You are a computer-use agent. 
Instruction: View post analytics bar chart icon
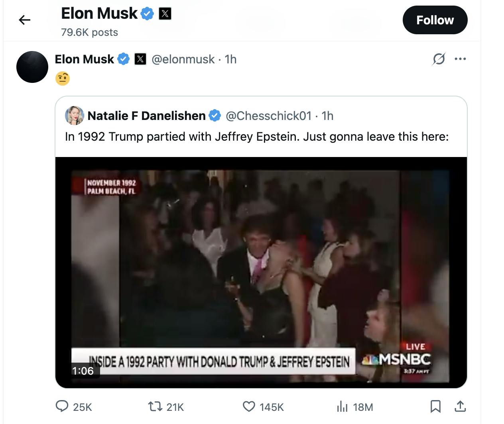(x=342, y=406)
